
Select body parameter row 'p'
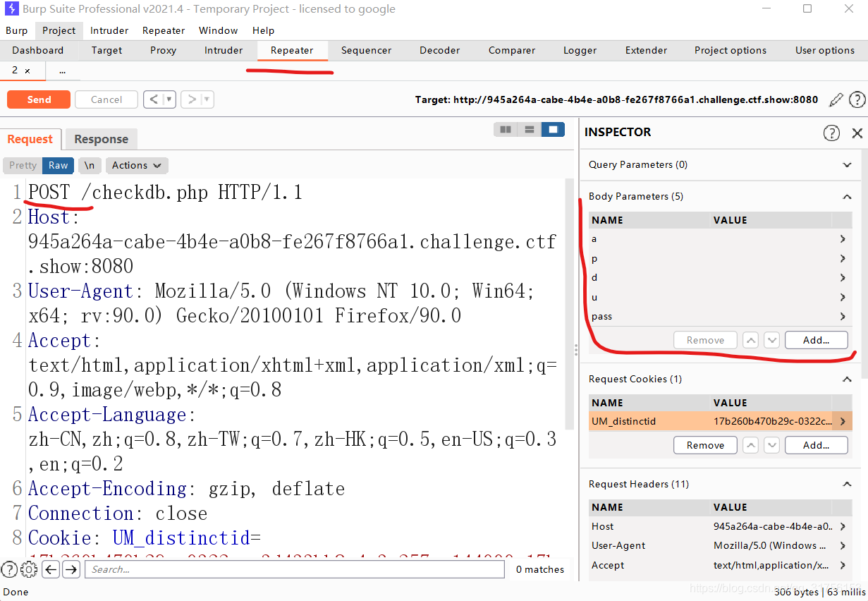coord(720,259)
